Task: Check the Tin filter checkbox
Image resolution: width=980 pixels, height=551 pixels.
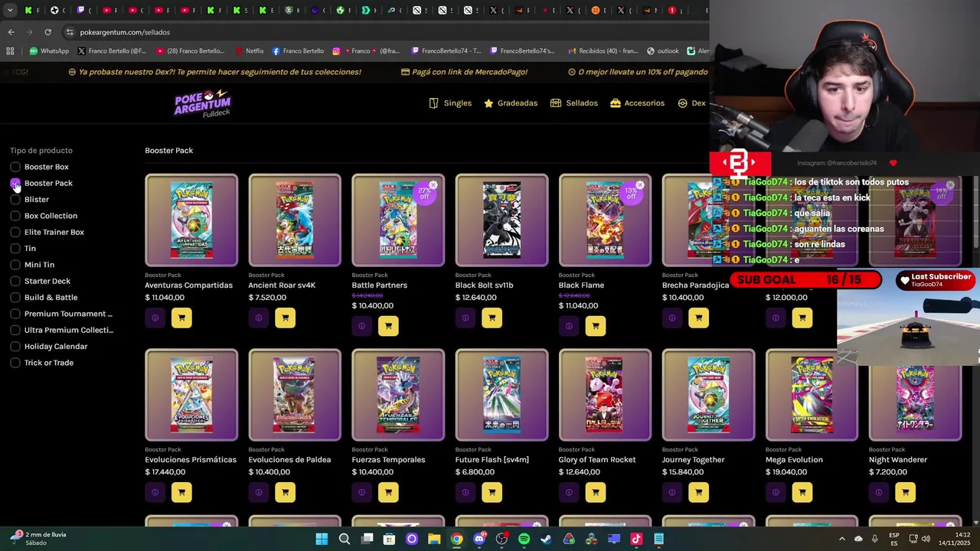Action: (15, 248)
